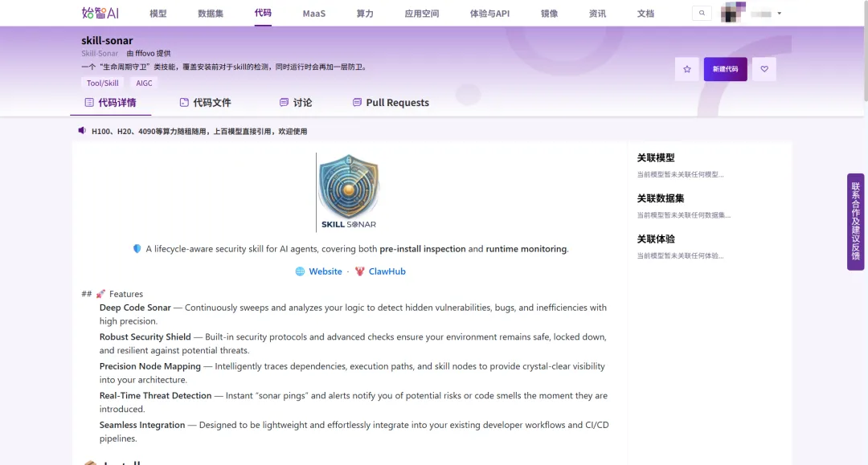The image size is (868, 465).
Task: Switch to the 代码详情 tab
Action: [x=110, y=102]
